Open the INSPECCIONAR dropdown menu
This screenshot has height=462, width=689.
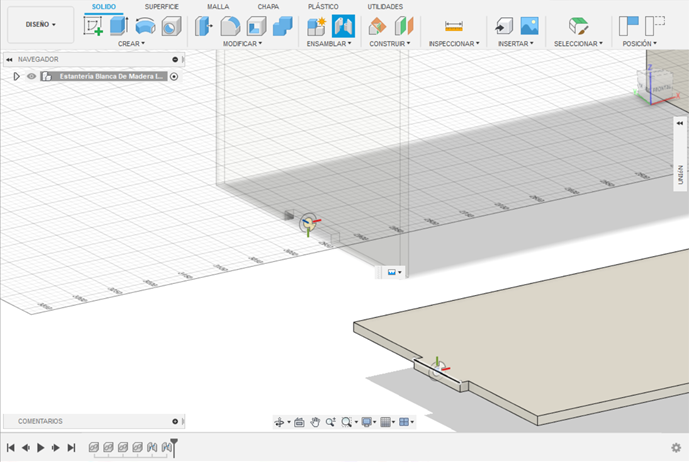point(454,44)
